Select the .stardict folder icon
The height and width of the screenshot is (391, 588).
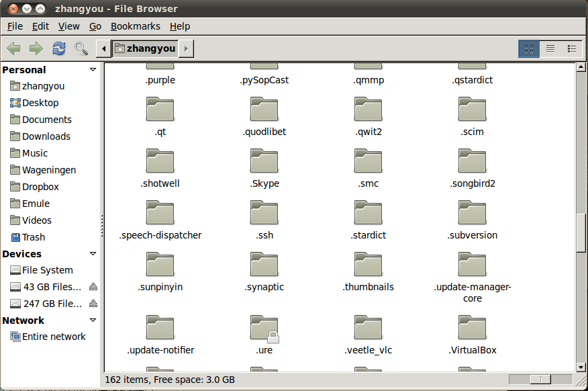369,212
